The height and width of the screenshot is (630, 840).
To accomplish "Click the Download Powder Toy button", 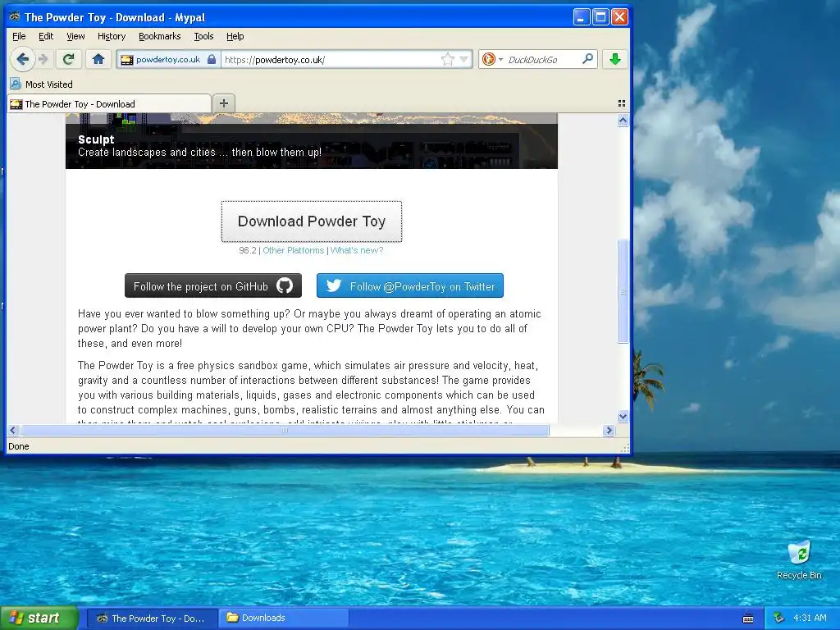I will pos(311,221).
